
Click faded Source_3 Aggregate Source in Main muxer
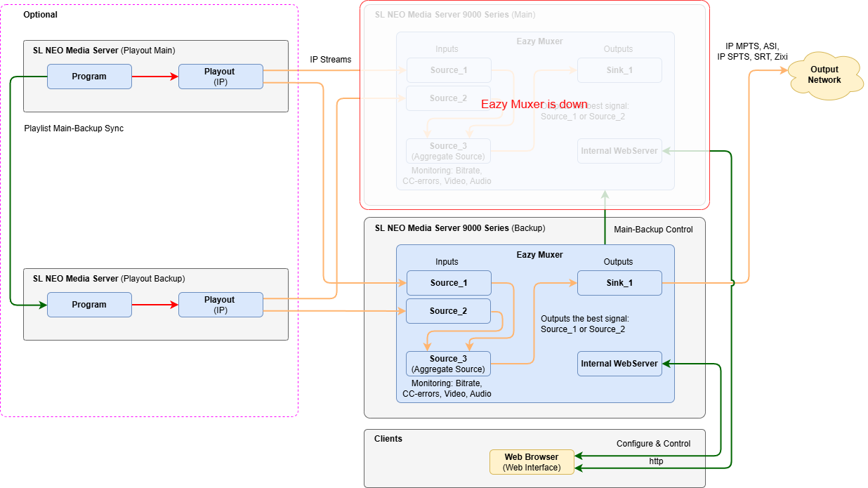click(448, 151)
